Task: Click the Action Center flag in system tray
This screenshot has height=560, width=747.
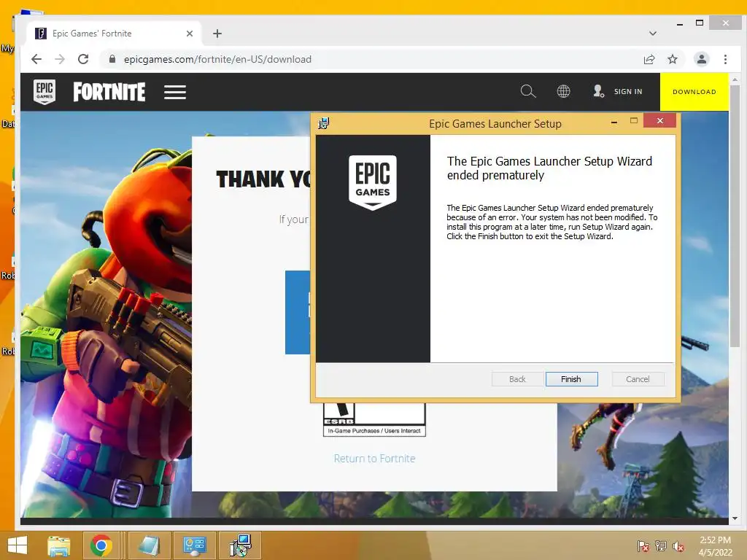Action: pyautogui.click(x=643, y=546)
